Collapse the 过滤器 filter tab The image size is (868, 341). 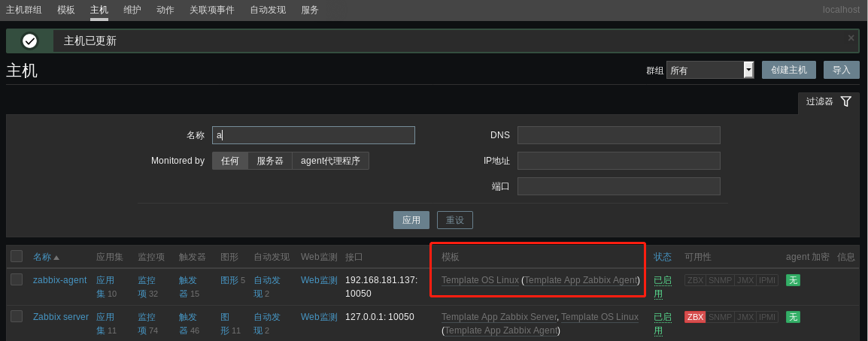[x=829, y=101]
